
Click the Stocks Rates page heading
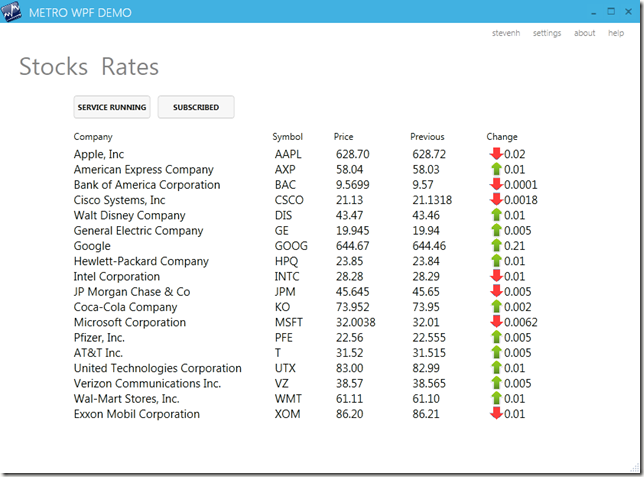[89, 67]
